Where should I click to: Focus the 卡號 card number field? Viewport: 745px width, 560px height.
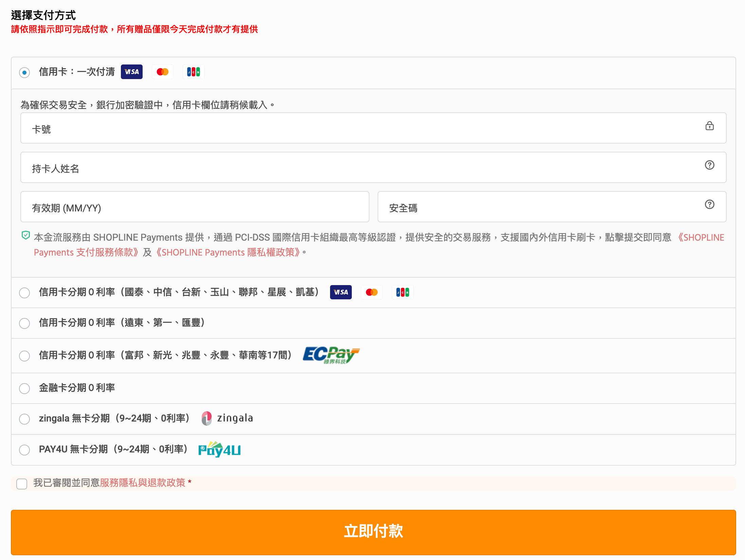(374, 128)
